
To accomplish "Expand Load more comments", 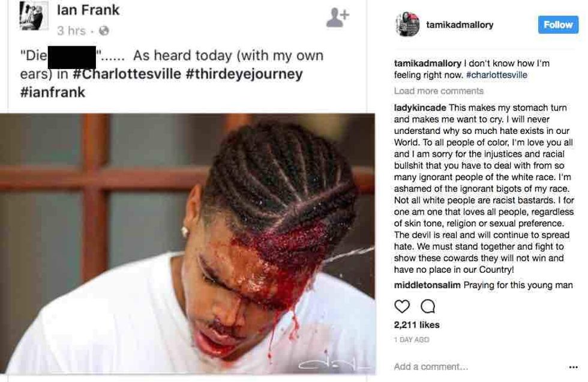I will pyautogui.click(x=439, y=91).
